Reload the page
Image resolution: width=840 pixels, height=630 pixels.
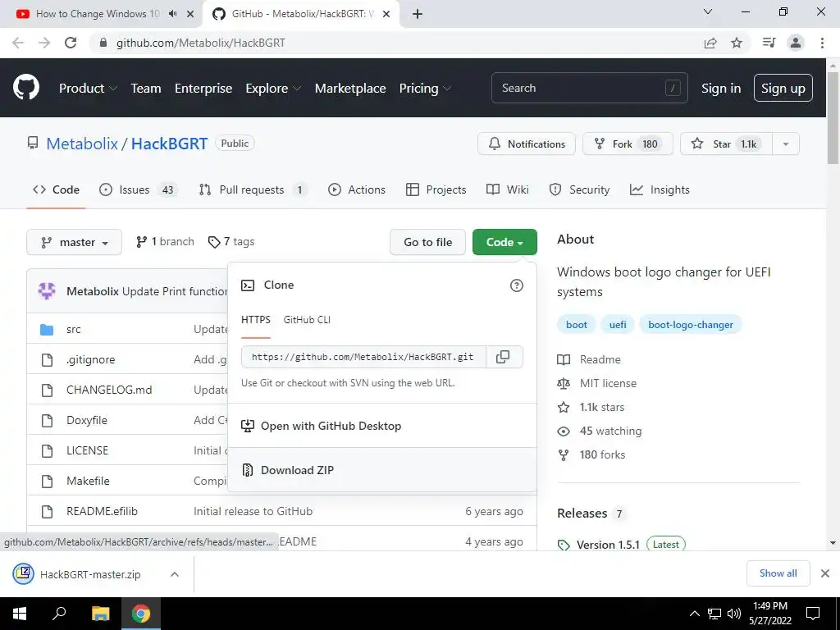click(x=71, y=43)
